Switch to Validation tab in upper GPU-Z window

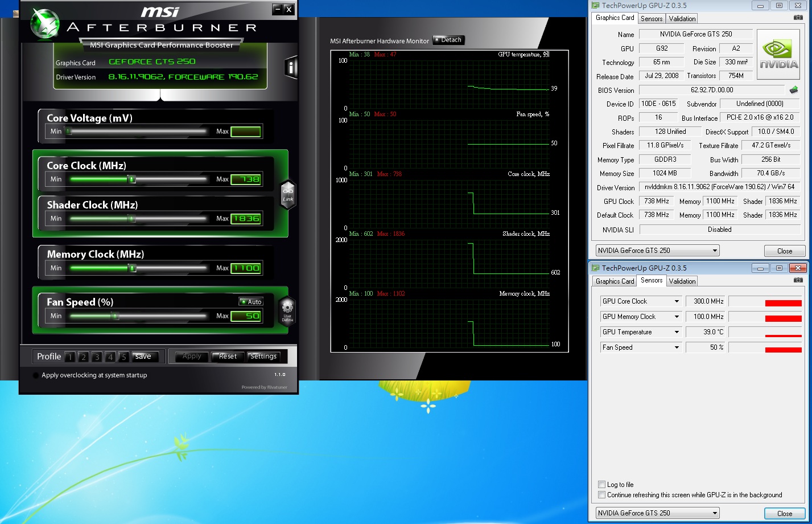tap(682, 18)
